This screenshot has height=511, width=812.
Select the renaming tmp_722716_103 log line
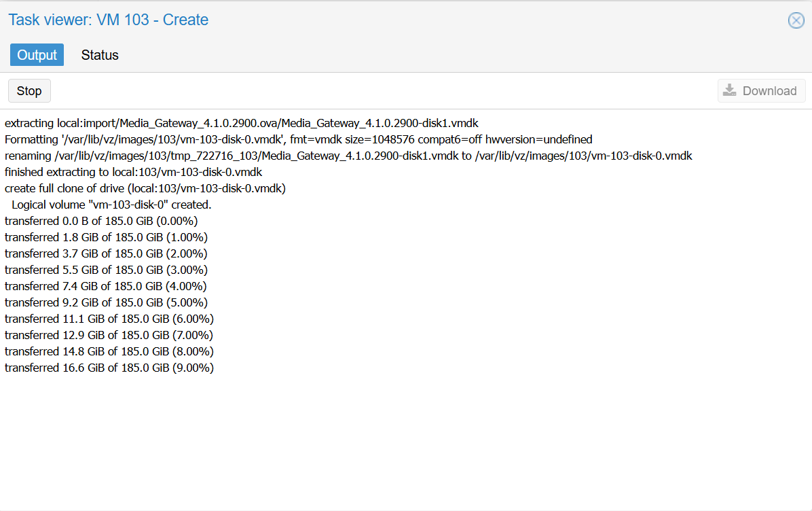coord(348,156)
